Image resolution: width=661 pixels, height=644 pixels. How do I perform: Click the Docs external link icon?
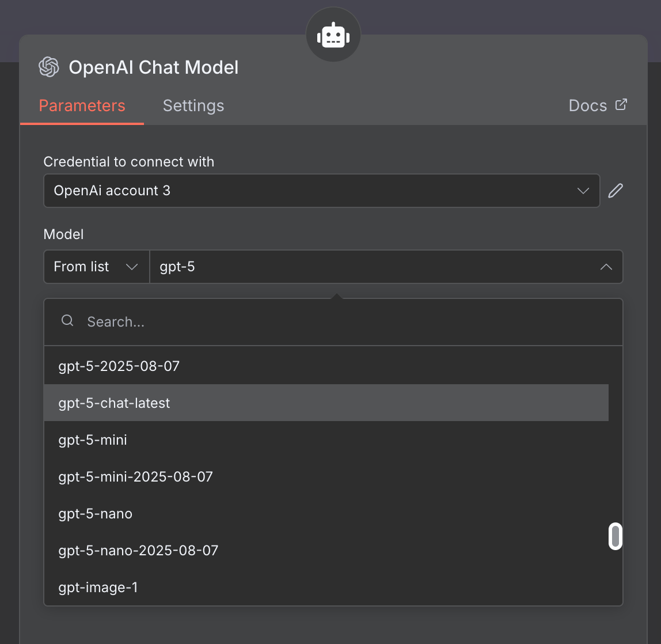(x=621, y=105)
